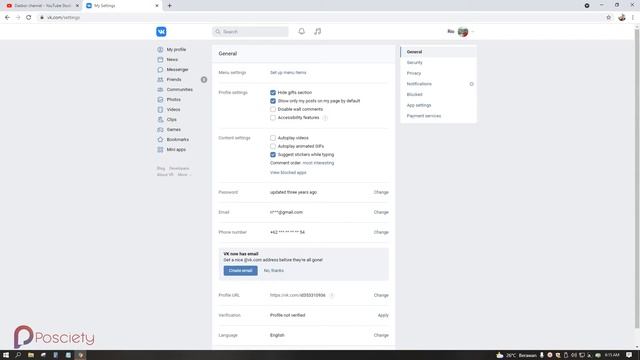Change the language setting

pos(381,335)
